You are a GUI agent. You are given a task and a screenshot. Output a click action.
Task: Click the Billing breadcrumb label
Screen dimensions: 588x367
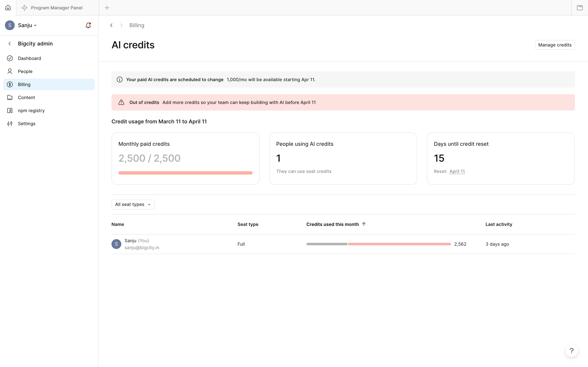click(137, 25)
